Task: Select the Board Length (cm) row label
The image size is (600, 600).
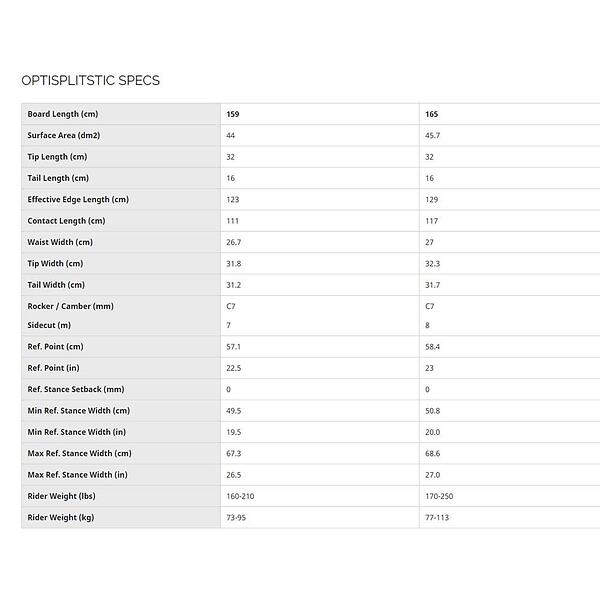Action: [x=63, y=114]
